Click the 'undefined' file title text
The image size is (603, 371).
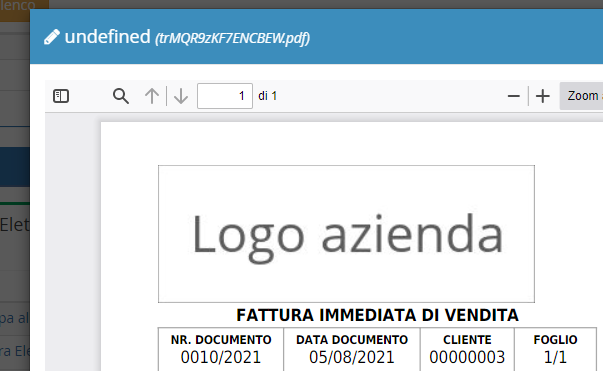107,37
